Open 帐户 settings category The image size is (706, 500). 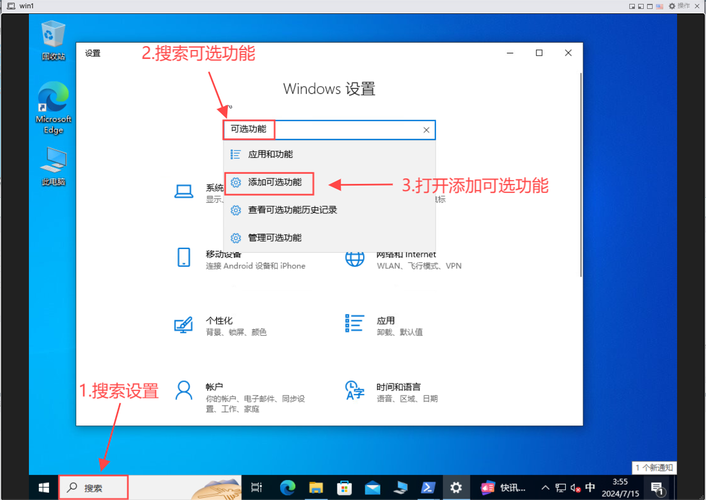tap(240, 397)
